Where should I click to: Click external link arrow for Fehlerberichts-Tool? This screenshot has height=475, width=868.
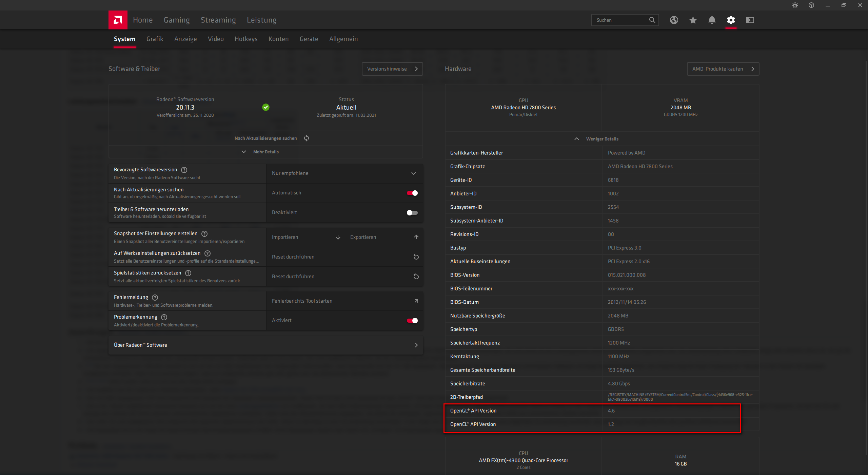(x=416, y=301)
